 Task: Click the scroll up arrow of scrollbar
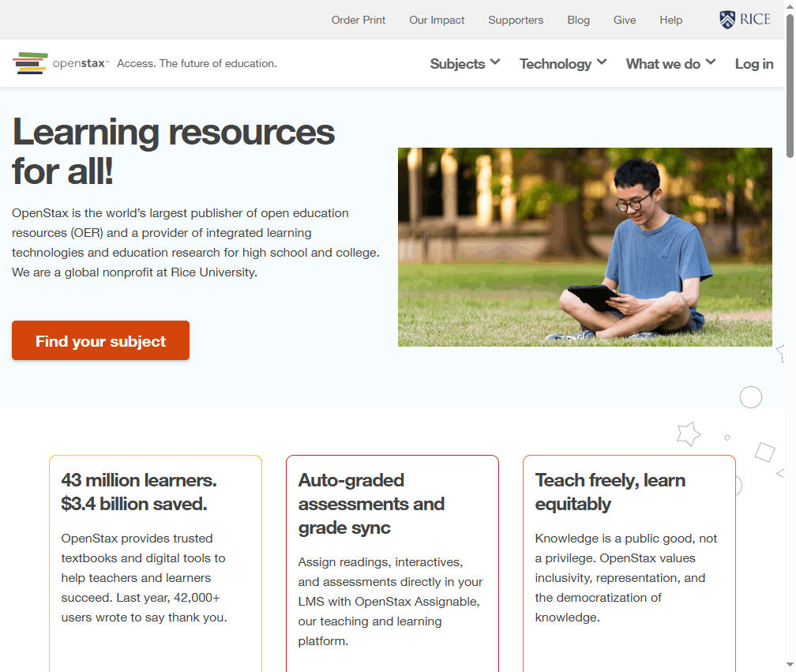pos(790,6)
